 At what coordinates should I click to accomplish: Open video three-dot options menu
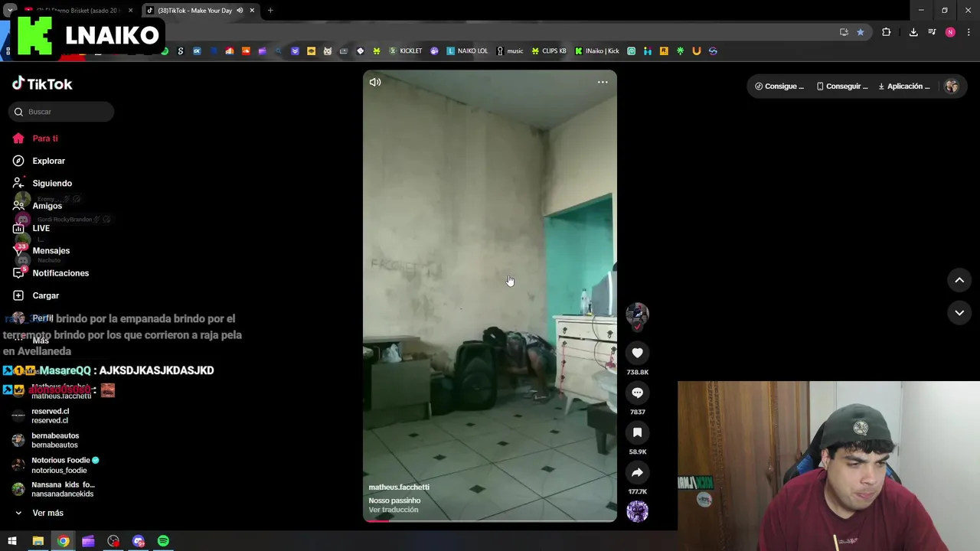point(603,82)
